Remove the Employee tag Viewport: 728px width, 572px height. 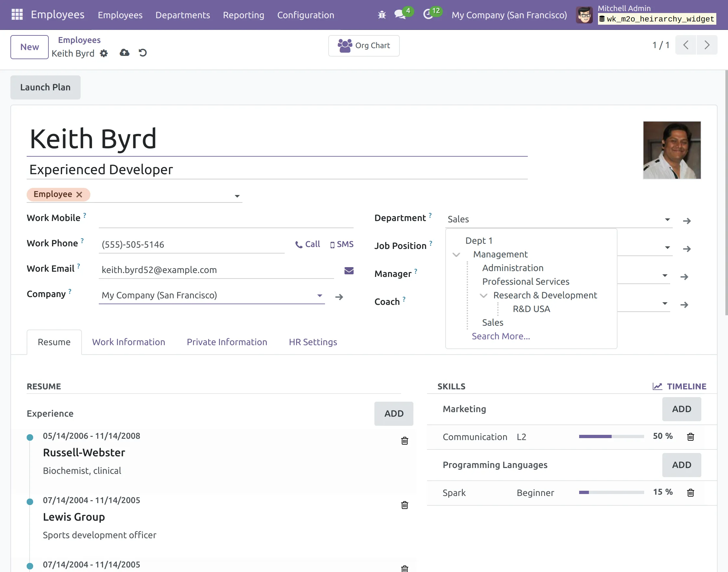pyautogui.click(x=79, y=194)
